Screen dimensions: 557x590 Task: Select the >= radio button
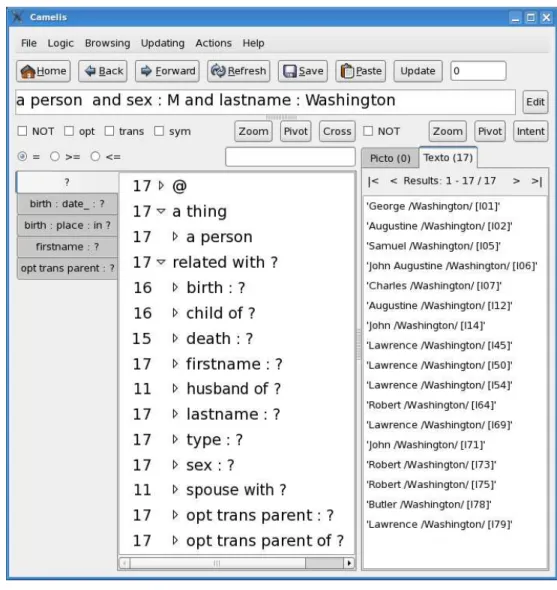pyautogui.click(x=55, y=157)
